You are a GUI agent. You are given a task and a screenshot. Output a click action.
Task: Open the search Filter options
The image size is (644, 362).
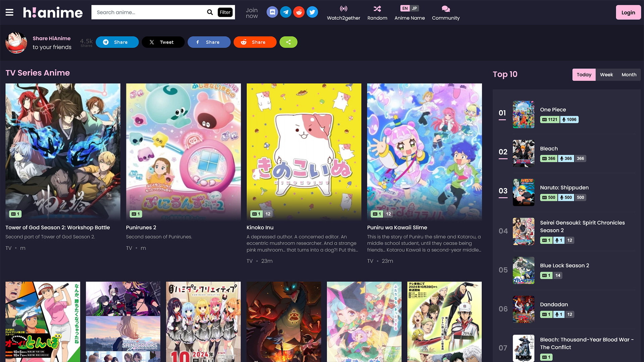click(x=225, y=12)
